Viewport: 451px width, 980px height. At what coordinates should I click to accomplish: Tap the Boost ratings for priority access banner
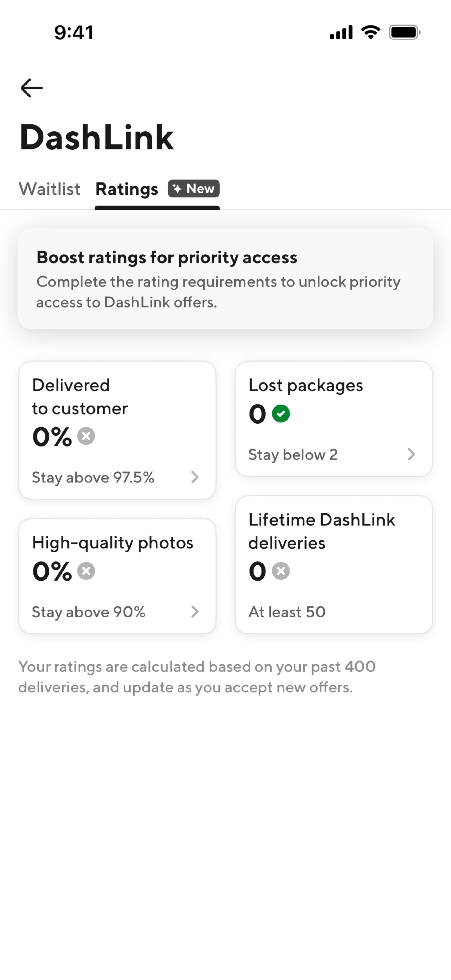point(225,278)
